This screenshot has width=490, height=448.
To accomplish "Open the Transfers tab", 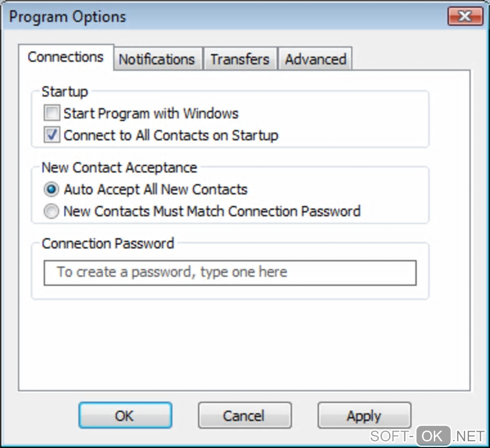I will point(240,59).
